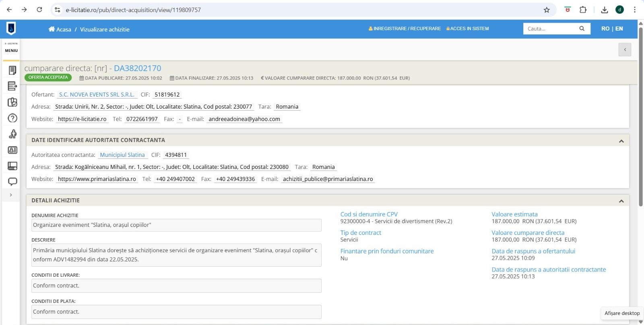
Task: Click the person search icon in sidebar
Action: tap(12, 134)
